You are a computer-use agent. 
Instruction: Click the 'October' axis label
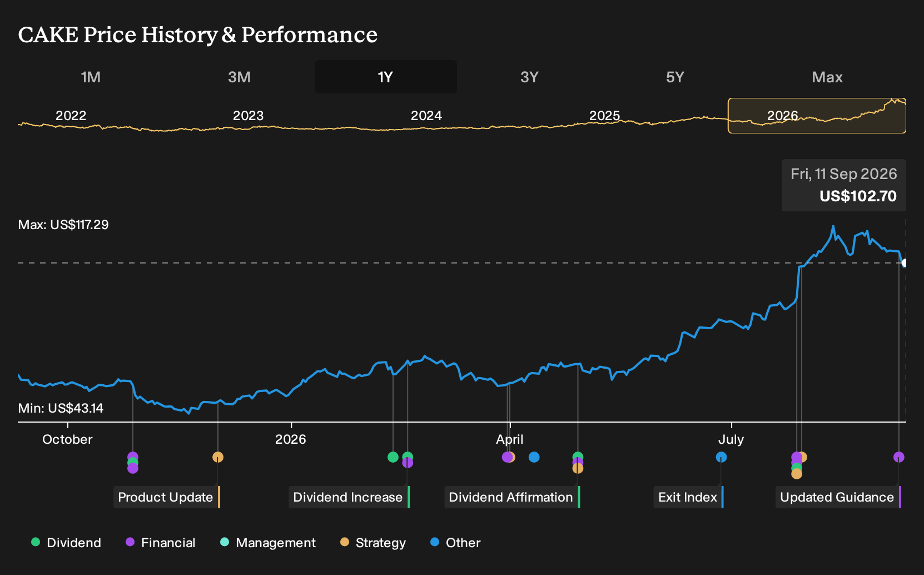click(x=67, y=439)
